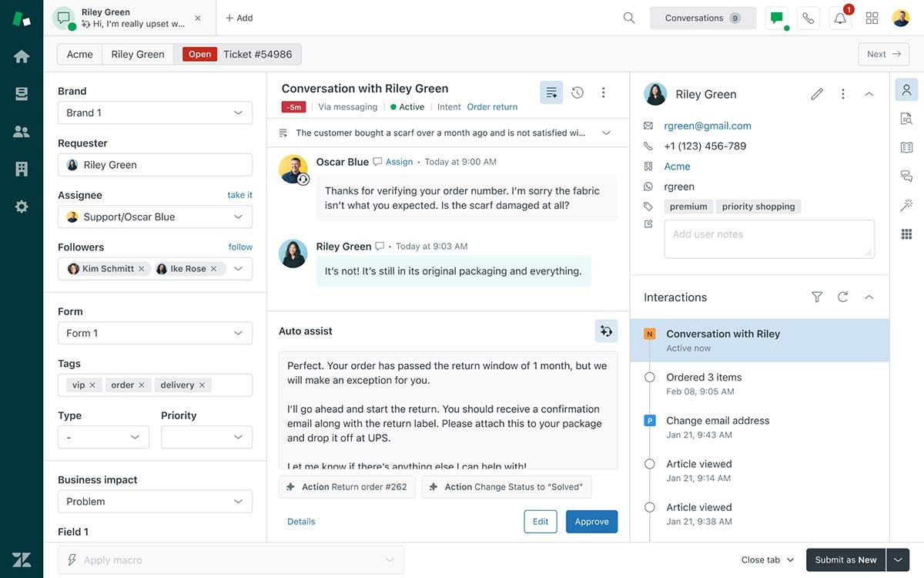The image size is (924, 578).
Task: Open the Home view in sidebar
Action: pos(22,56)
